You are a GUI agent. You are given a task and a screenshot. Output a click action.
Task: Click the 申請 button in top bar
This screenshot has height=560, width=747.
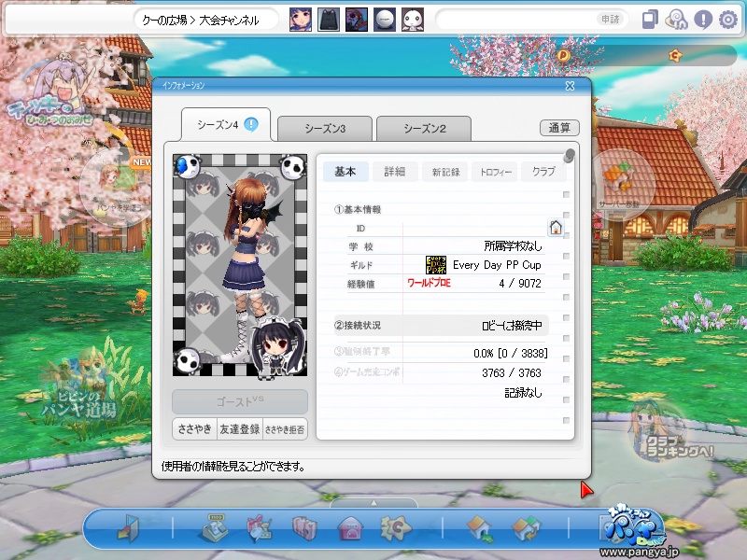click(610, 20)
